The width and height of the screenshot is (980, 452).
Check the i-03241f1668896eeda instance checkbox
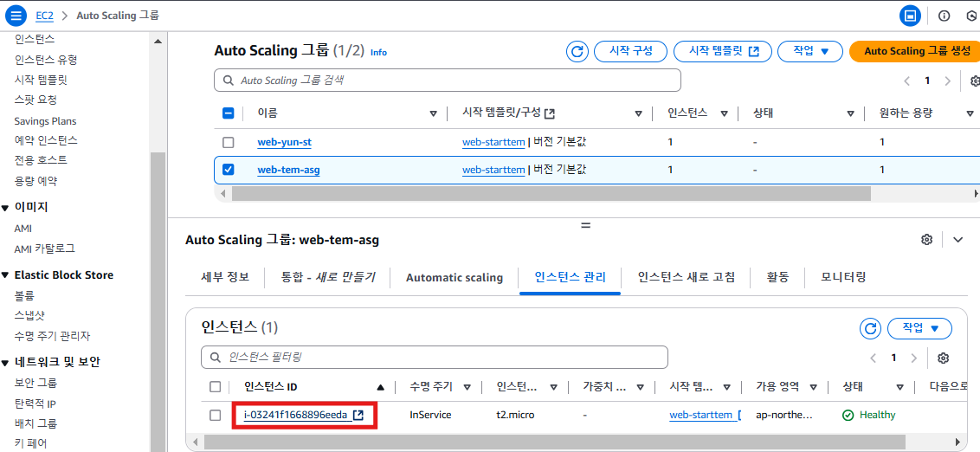pos(215,415)
